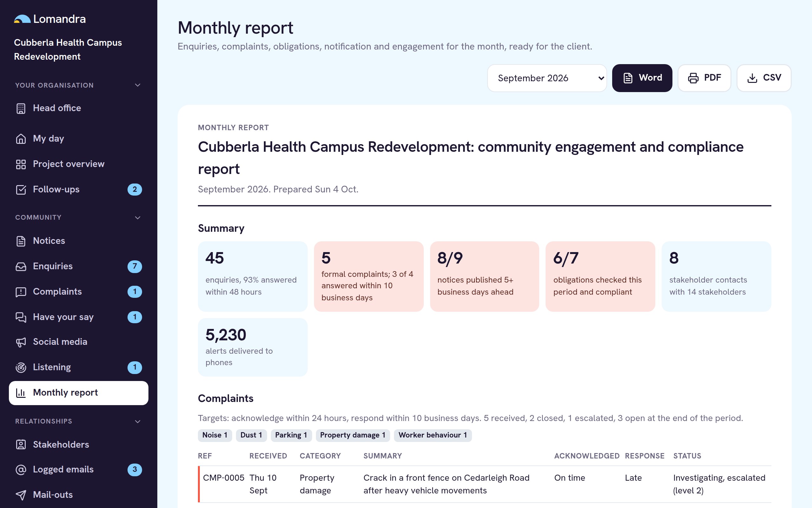This screenshot has height=508, width=812.
Task: Click the Noise 1 category tag
Action: 215,435
